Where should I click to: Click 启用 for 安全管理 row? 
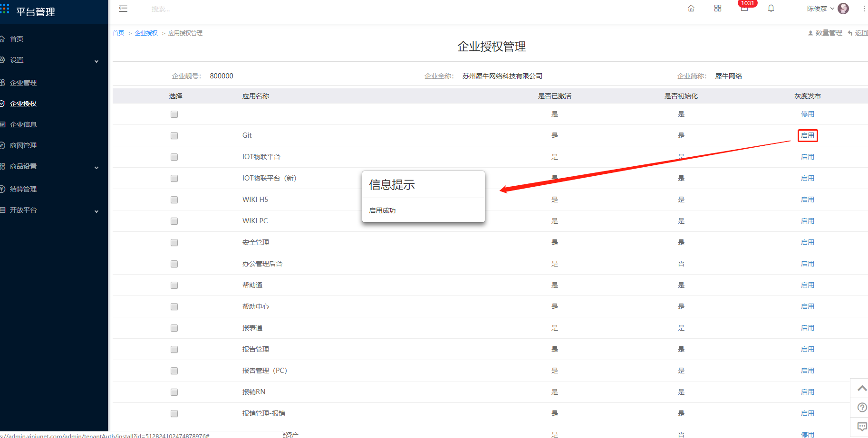808,242
